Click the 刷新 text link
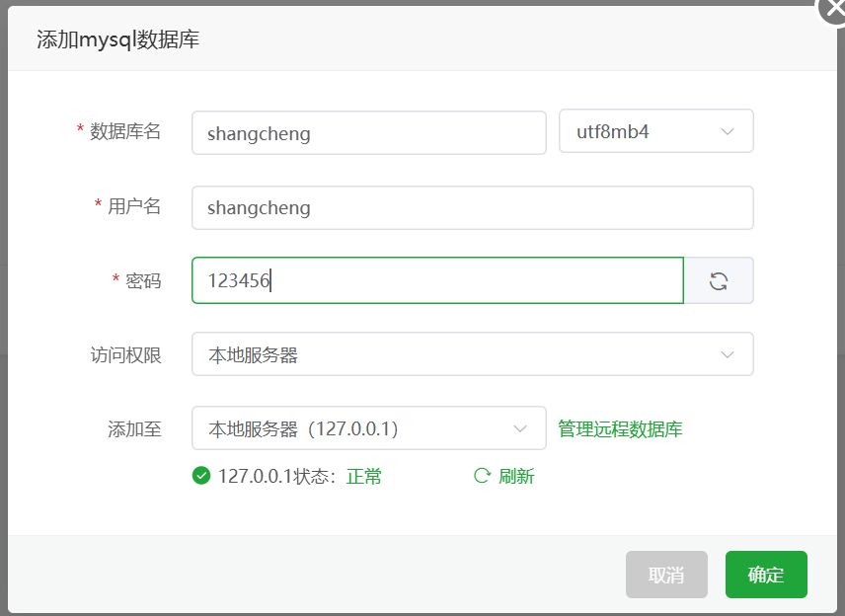This screenshot has width=845, height=616. click(515, 477)
